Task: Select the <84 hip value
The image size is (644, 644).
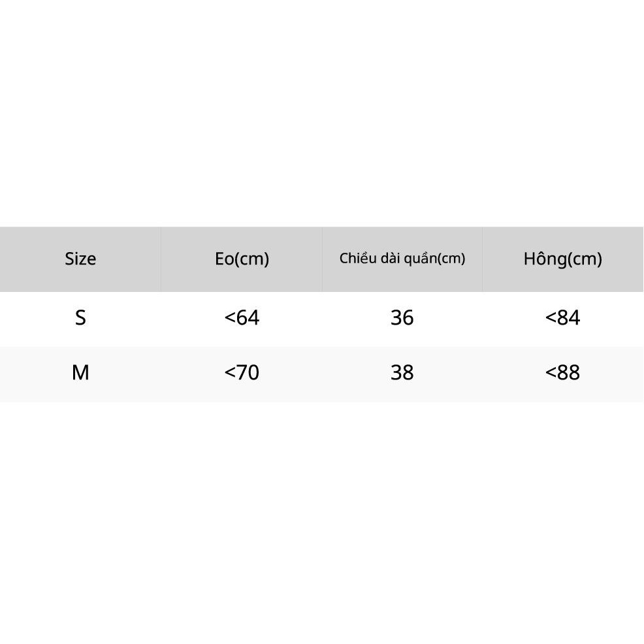Action: click(562, 318)
